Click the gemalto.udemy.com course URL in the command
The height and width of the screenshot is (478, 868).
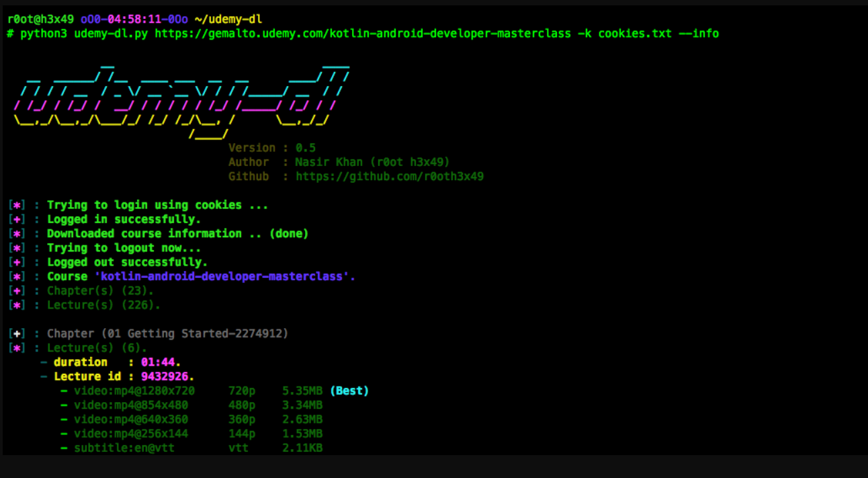pos(362,34)
